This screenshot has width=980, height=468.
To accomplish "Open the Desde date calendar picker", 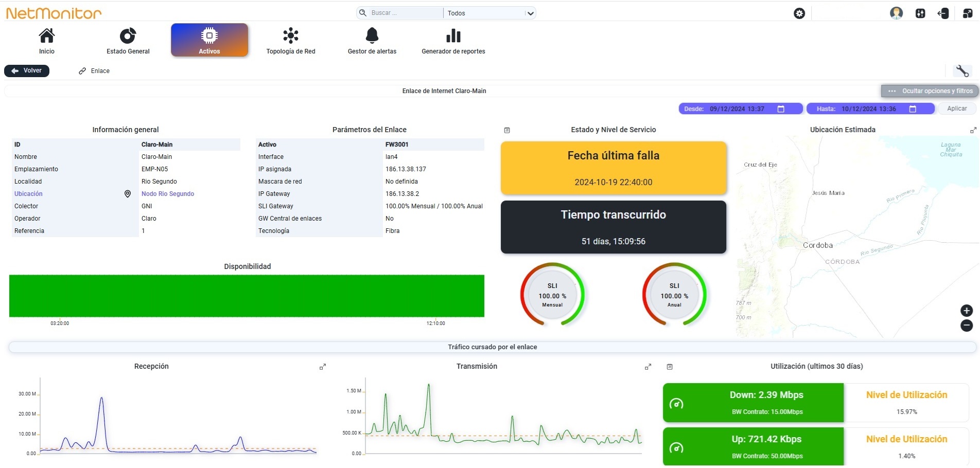I will click(781, 109).
